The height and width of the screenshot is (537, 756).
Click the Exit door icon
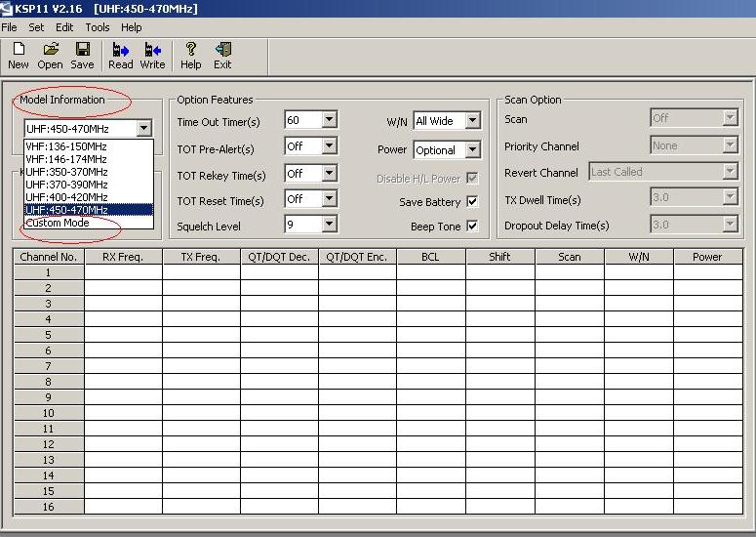pyautogui.click(x=223, y=49)
